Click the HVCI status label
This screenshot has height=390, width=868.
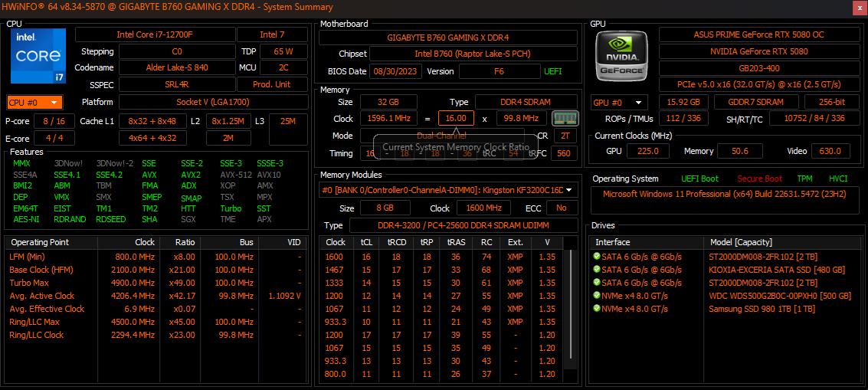[838, 179]
